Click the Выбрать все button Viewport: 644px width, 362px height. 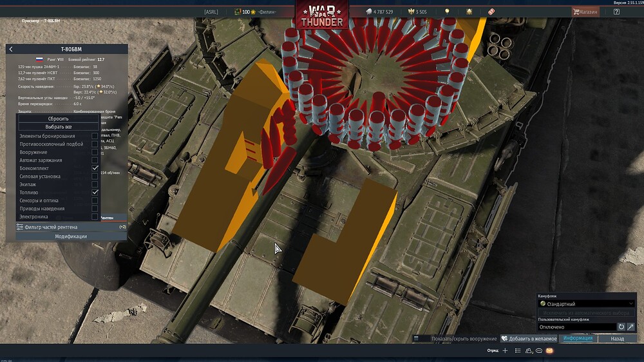(x=59, y=126)
